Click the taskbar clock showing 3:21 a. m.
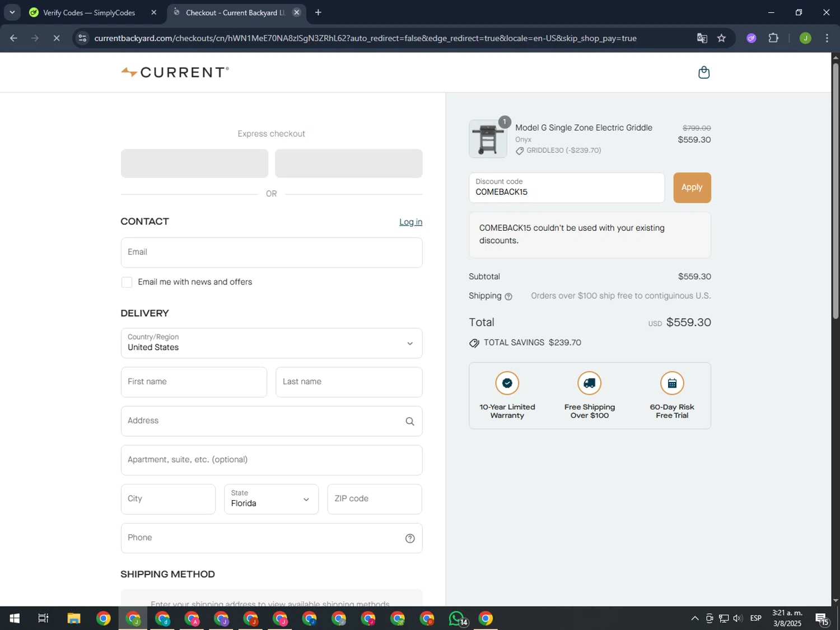The image size is (840, 630). (x=787, y=619)
